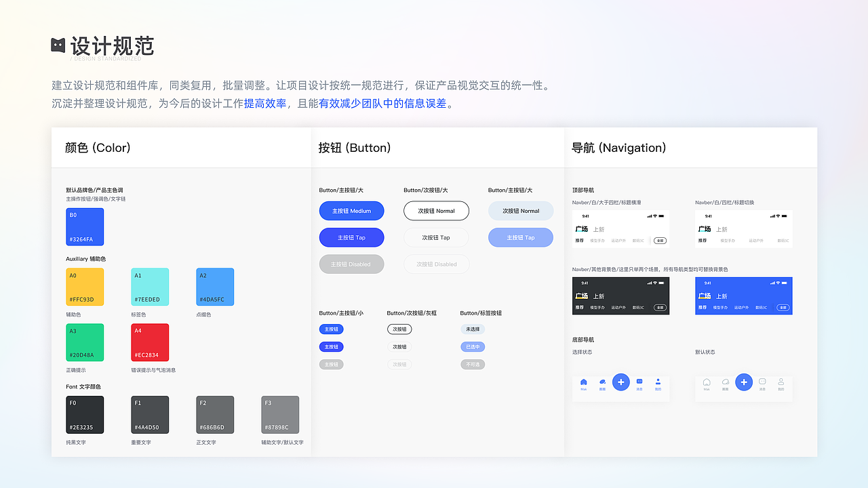Screen dimensions: 868x488
Task: Click the white 次按钮 Tap button
Action: pyautogui.click(x=436, y=237)
